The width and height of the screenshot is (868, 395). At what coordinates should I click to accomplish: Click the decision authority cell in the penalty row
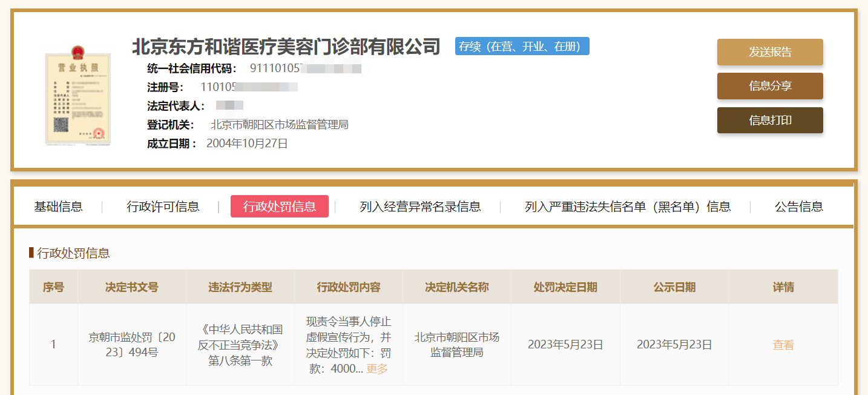[457, 345]
